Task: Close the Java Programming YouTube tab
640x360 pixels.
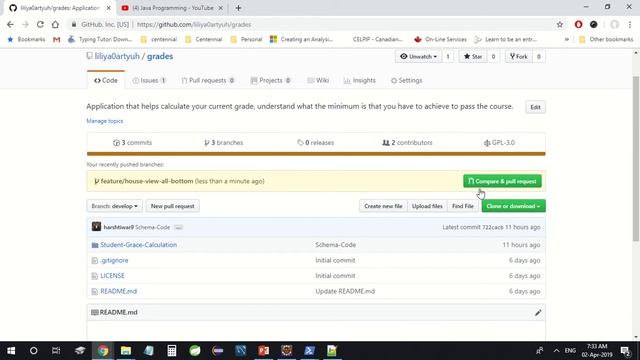Action: 221,8
